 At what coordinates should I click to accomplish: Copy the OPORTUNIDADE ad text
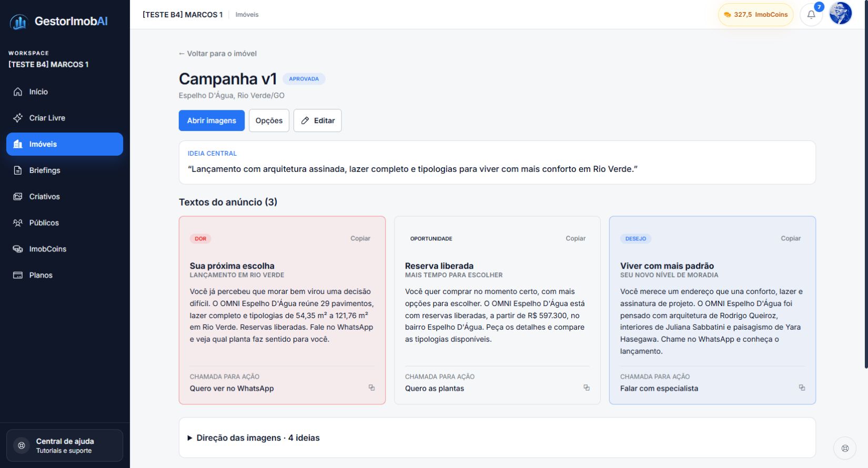tap(576, 238)
